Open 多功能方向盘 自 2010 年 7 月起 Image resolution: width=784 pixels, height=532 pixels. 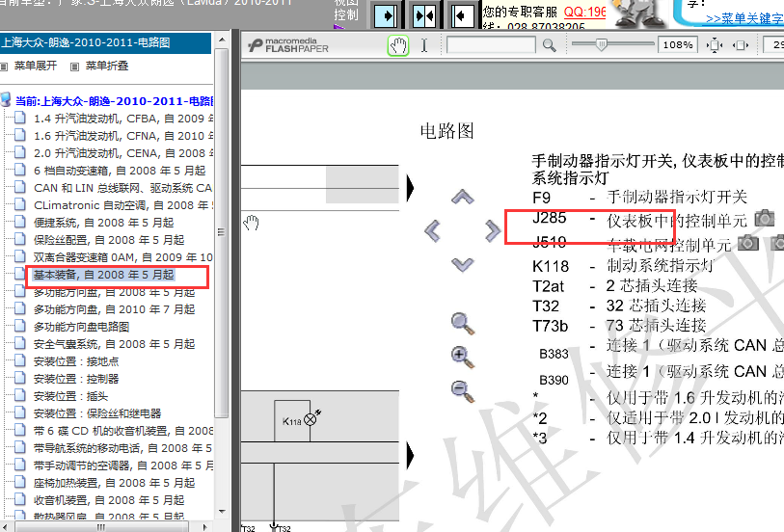click(x=114, y=309)
